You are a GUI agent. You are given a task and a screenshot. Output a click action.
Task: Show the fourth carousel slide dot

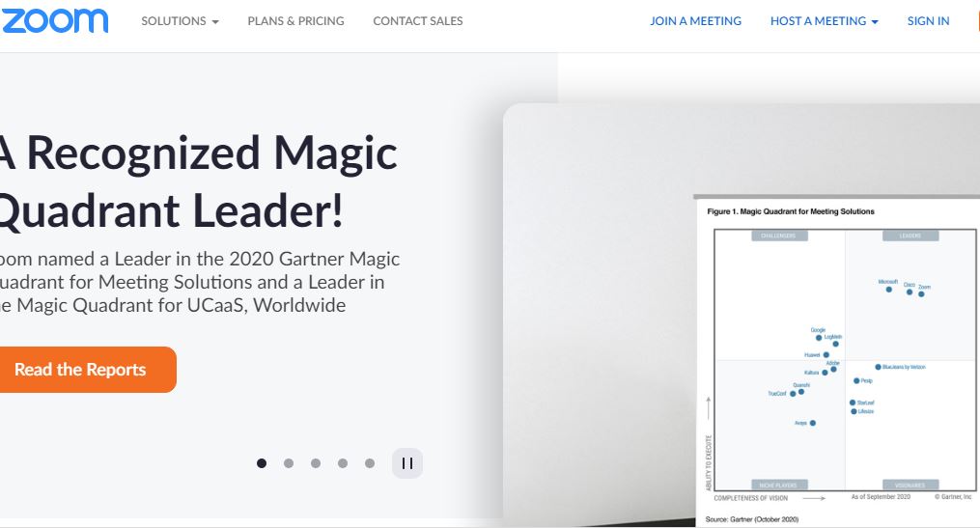(343, 463)
